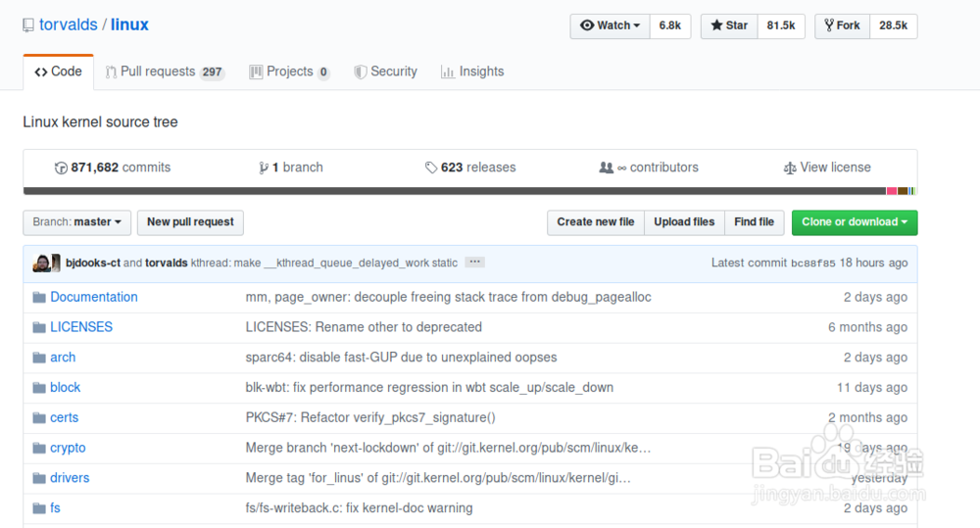
Task: Open the LICENSES folder
Action: coord(81,327)
